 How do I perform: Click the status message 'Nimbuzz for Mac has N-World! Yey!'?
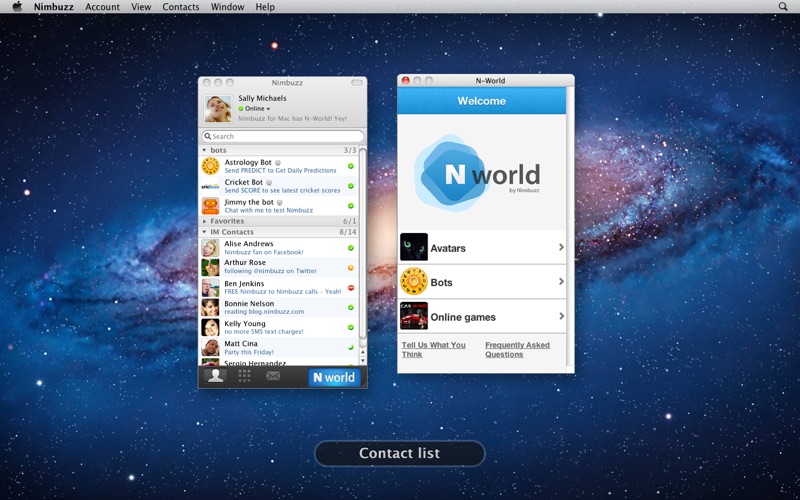(x=292, y=118)
